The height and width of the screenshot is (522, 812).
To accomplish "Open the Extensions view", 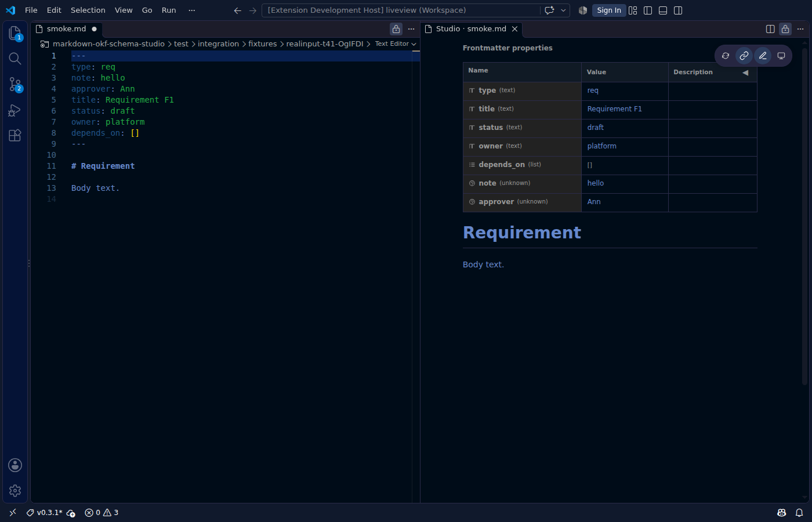I will tap(15, 136).
